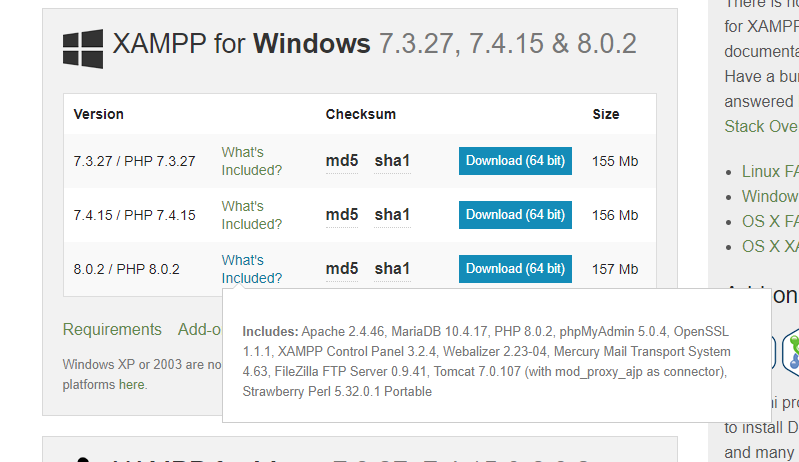This screenshot has width=799, height=462.
Task: Click the Windows logo icon beside XAMPP heading
Action: point(83,49)
